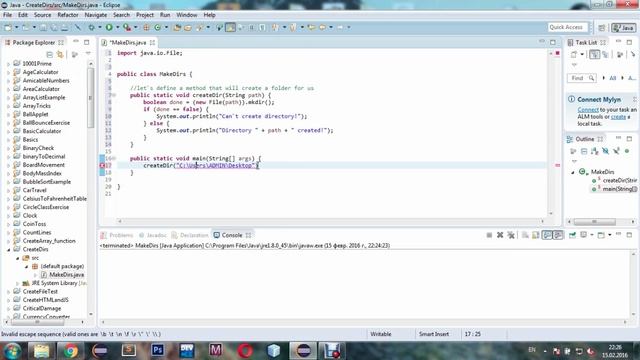The image size is (640, 360).
Task: Open the New file dropdown arrow
Action: (16, 27)
